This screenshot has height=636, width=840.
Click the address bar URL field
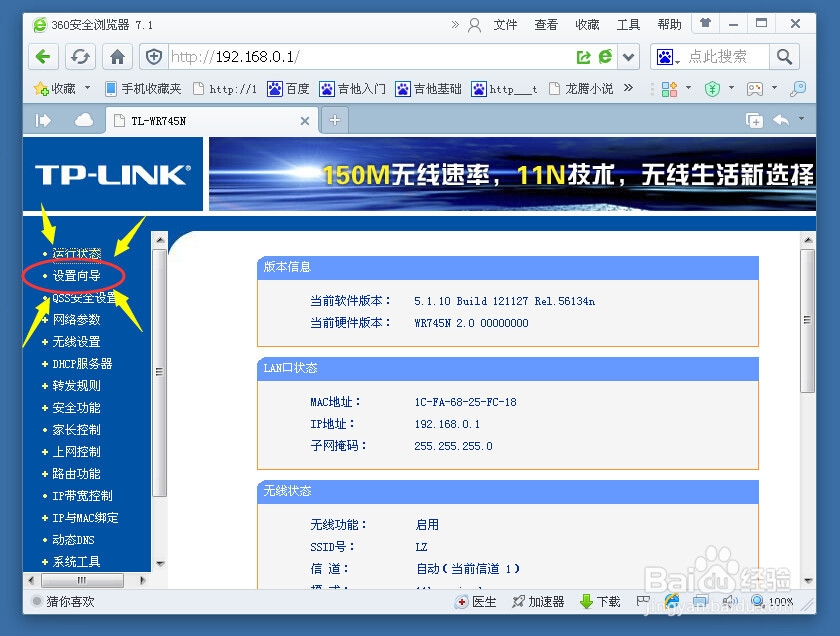click(370, 57)
